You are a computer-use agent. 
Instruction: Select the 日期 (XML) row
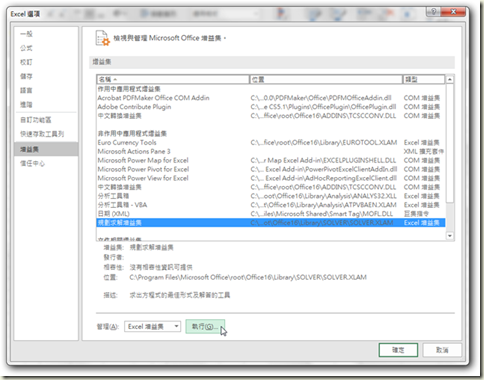pyautogui.click(x=271, y=214)
